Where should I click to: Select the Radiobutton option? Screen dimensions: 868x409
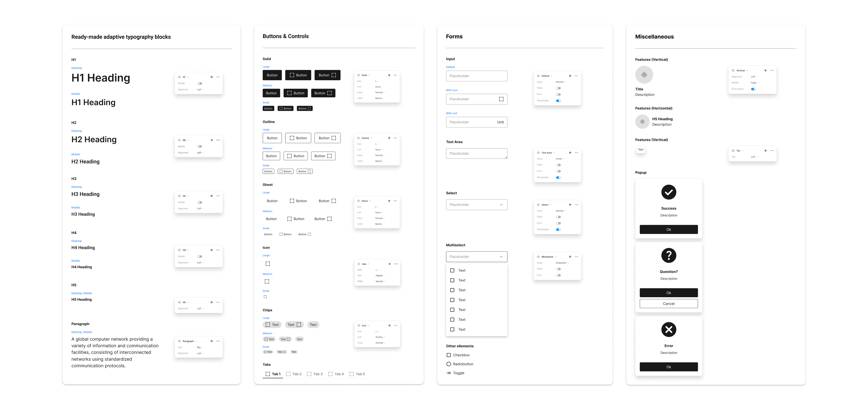click(x=449, y=364)
